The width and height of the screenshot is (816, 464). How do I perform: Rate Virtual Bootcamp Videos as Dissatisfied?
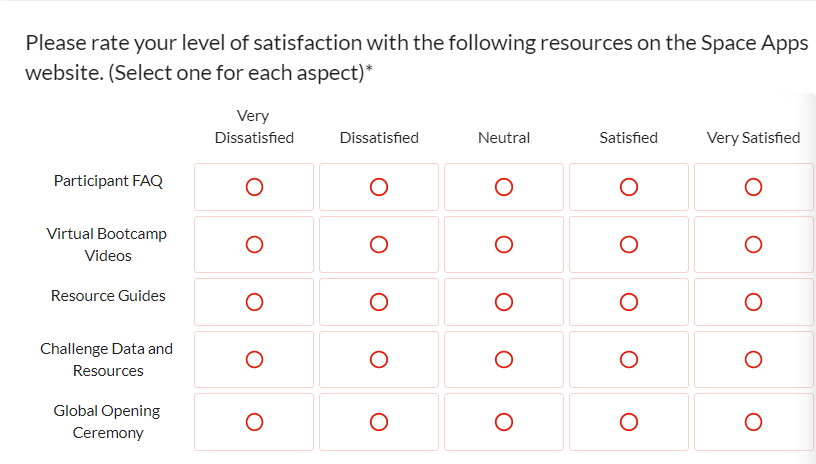pyautogui.click(x=378, y=244)
